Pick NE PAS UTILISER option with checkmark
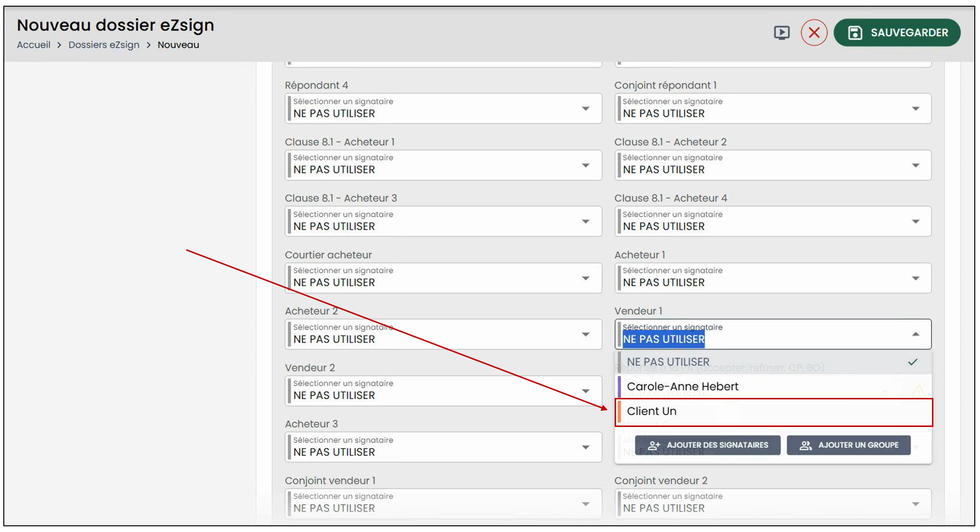The image size is (980, 532). [774, 362]
